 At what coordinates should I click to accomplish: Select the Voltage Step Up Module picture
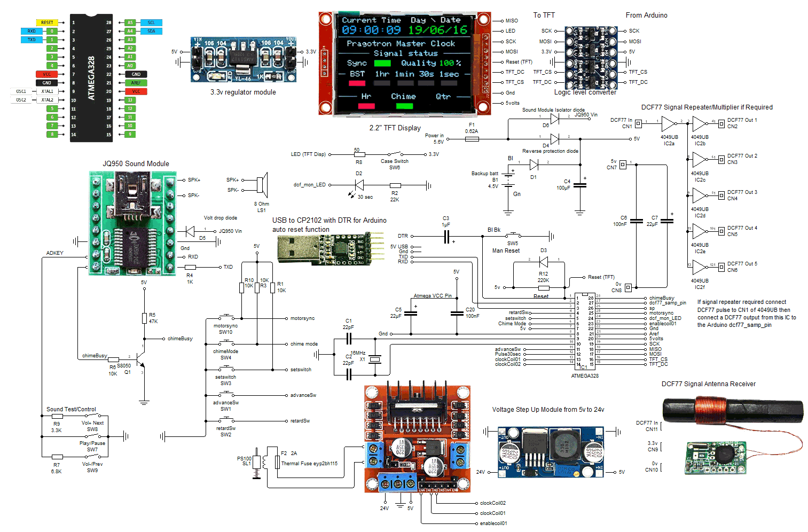pyautogui.click(x=551, y=451)
